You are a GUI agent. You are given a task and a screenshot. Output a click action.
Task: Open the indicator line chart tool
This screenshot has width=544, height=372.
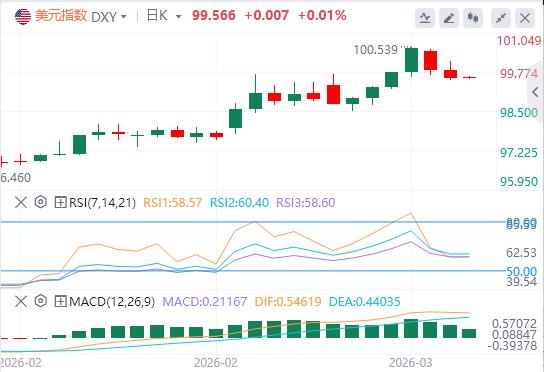coord(425,18)
